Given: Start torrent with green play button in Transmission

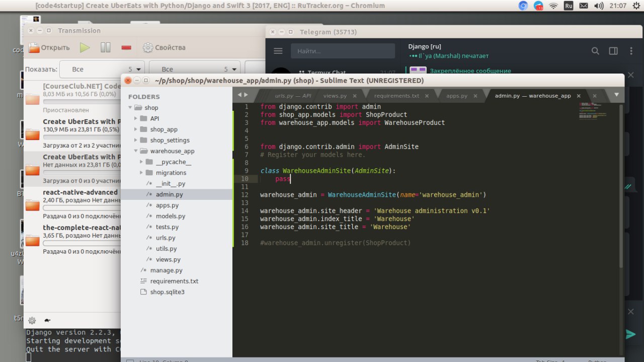Looking at the screenshot, I should coord(85,48).
